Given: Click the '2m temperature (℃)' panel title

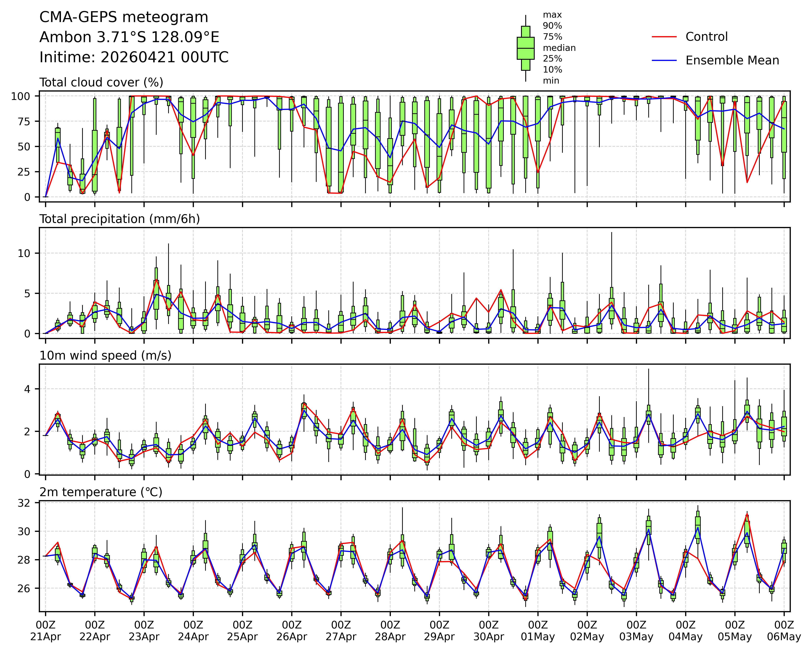Looking at the screenshot, I should pos(101,492).
